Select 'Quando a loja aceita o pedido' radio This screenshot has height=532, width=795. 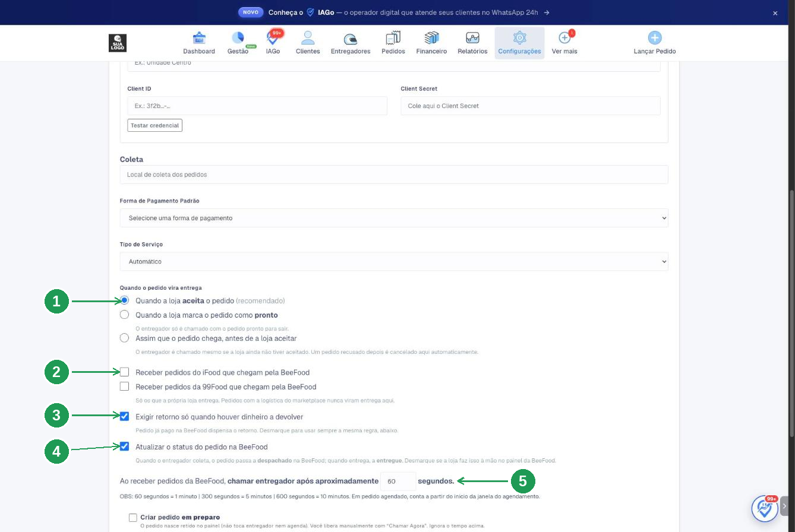pos(124,300)
